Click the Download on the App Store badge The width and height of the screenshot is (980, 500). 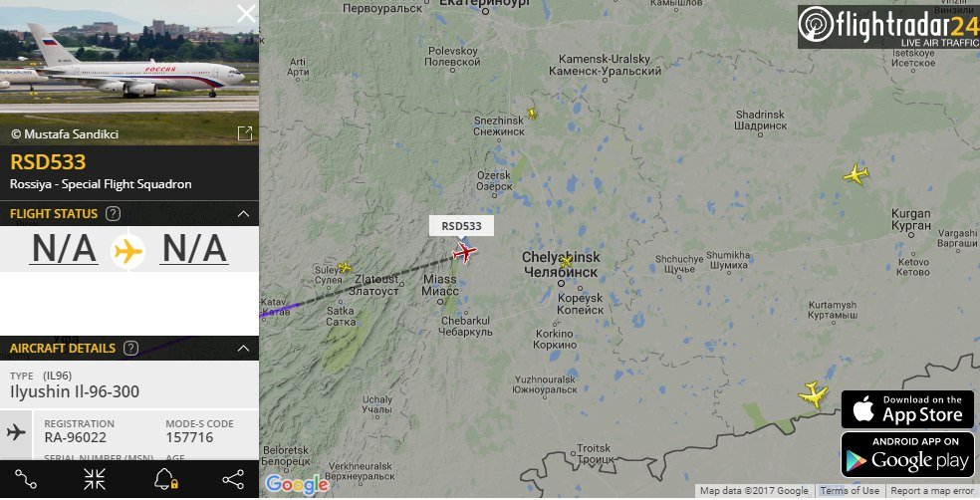(x=907, y=409)
